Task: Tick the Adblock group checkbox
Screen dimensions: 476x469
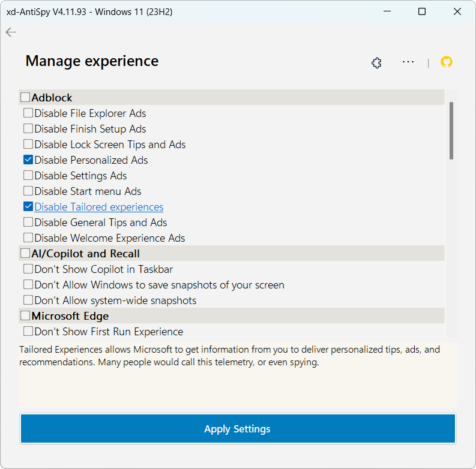Action: coord(25,97)
